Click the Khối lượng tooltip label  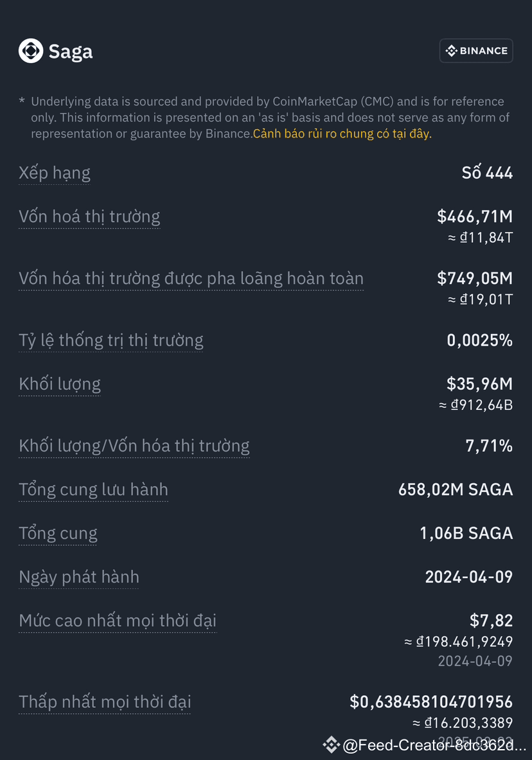click(x=59, y=384)
